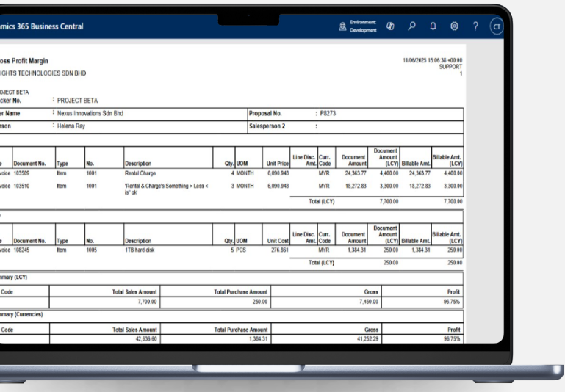Viewport: 565px width, 392px height.
Task: Click the Nexus Innovations Sdn Bhd value
Action: pyautogui.click(x=90, y=114)
